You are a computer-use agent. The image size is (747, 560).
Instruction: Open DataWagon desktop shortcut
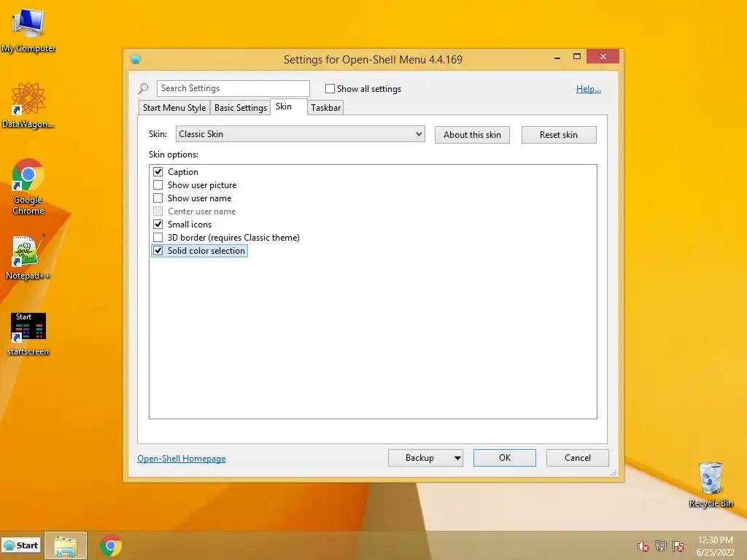28,105
